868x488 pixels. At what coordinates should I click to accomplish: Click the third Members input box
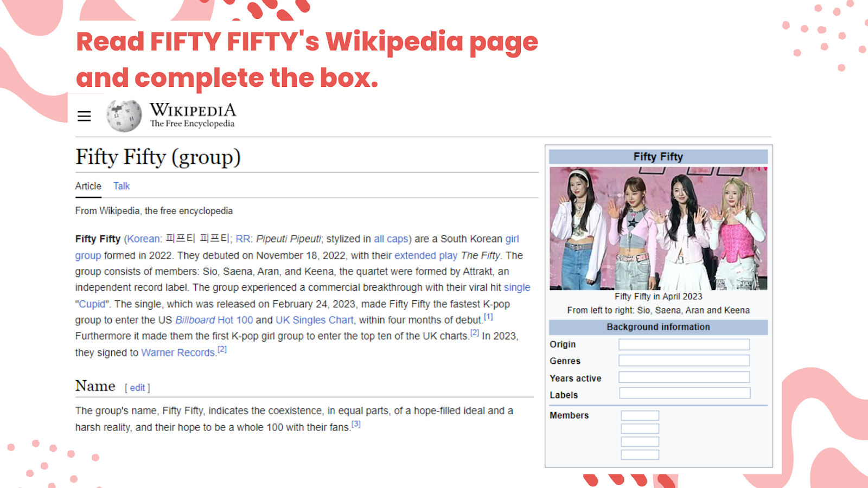[x=640, y=442]
